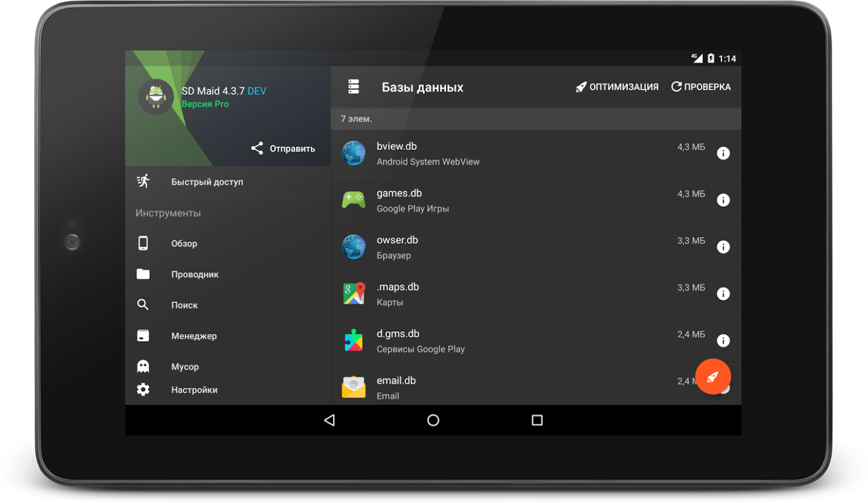Open info for bview.db
The image size is (868, 503).
point(723,153)
